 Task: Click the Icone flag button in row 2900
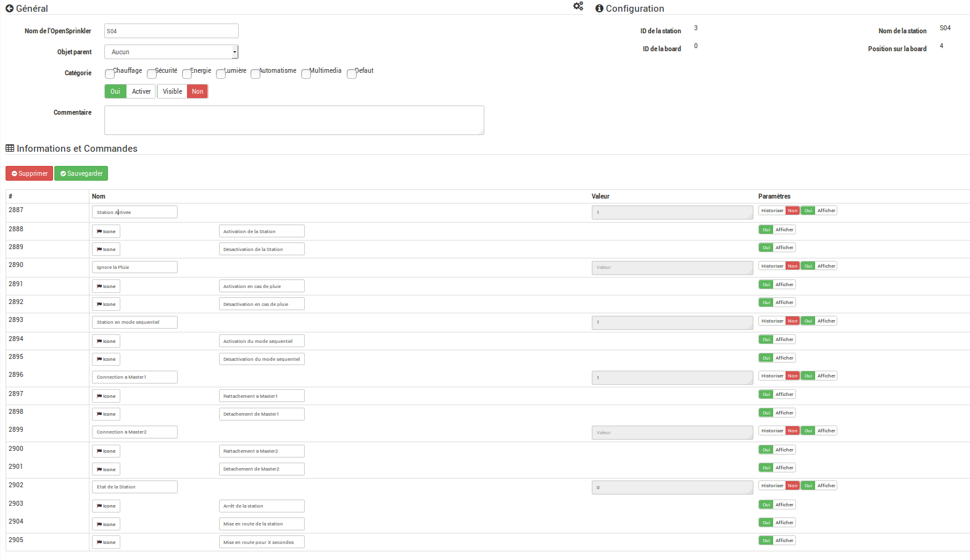tap(106, 451)
